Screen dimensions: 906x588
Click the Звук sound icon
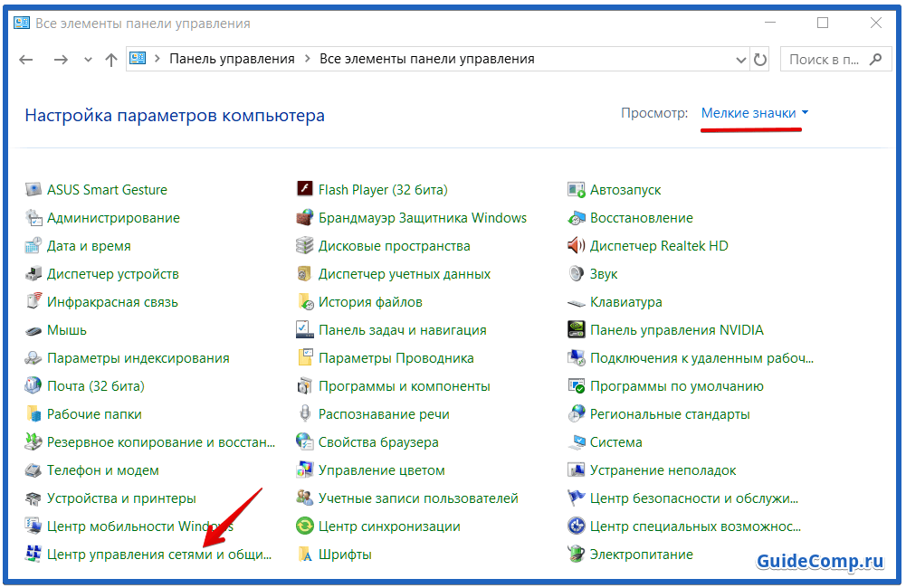(577, 274)
